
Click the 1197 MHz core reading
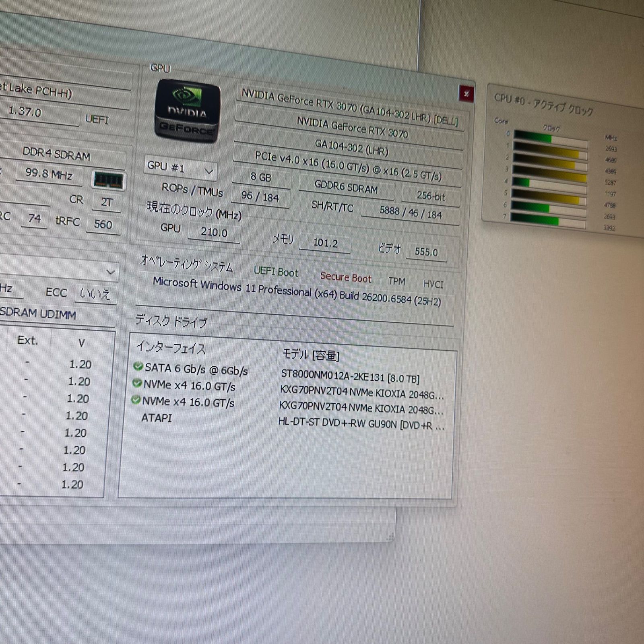pyautogui.click(x=610, y=194)
